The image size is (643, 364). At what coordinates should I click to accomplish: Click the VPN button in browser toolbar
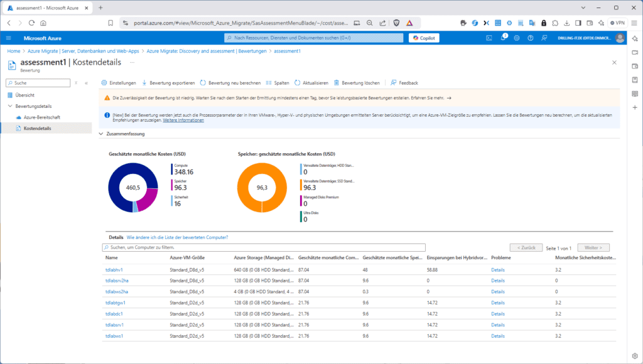[x=617, y=23]
